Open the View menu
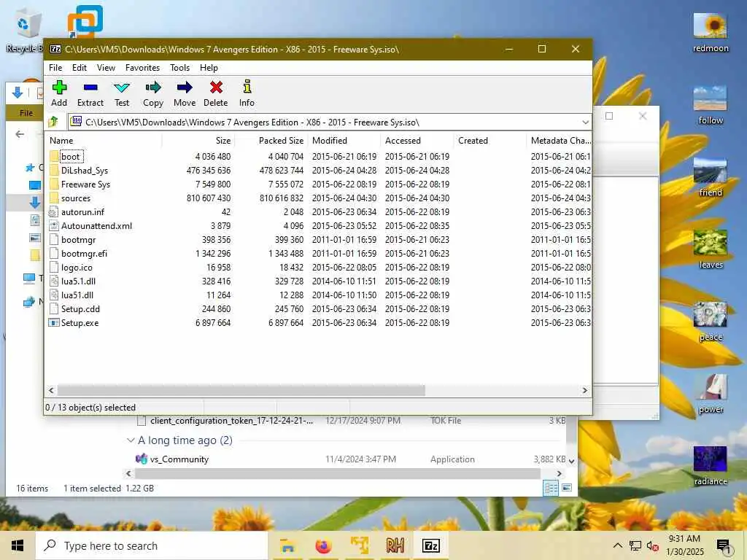 point(106,68)
